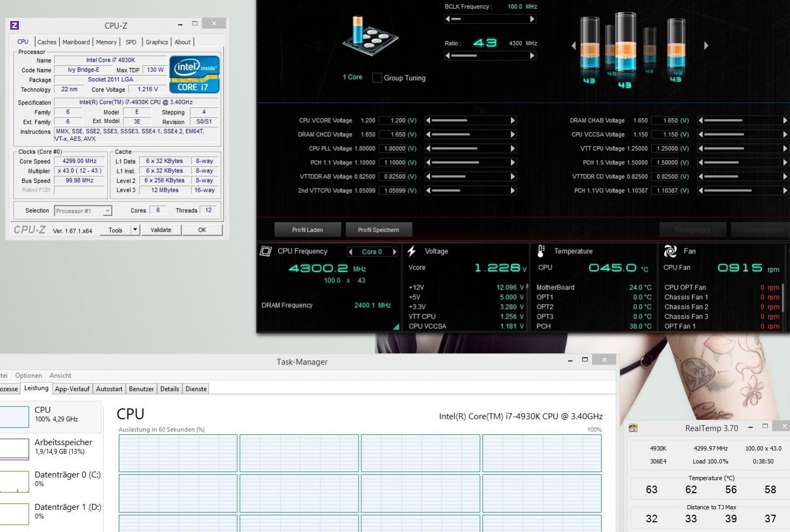This screenshot has width=790, height=532.
Task: Select previous core in CPU Frequency panel
Action: coord(350,252)
